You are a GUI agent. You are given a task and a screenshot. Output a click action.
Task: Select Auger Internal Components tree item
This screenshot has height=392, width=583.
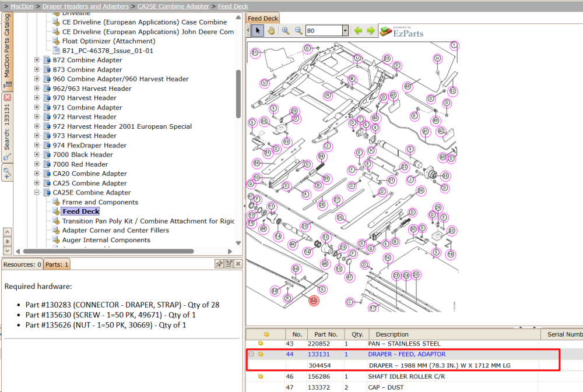tap(106, 240)
